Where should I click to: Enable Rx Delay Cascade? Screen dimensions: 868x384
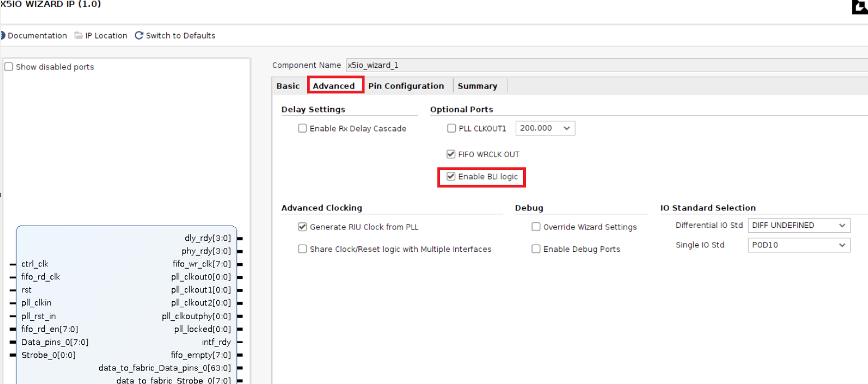click(x=302, y=128)
